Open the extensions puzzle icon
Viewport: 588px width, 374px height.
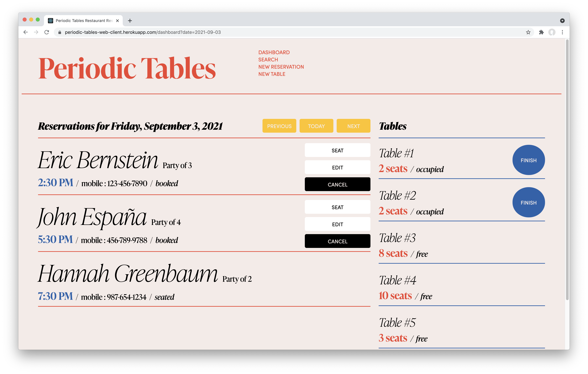coord(541,32)
